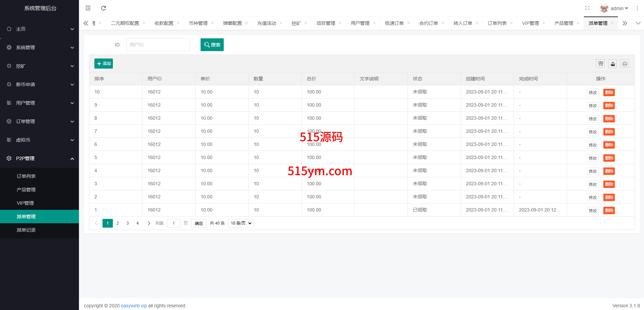Viewport: 644px width, 310px height.
Task: Open the vertical three-dot more menu
Action: point(637,8)
